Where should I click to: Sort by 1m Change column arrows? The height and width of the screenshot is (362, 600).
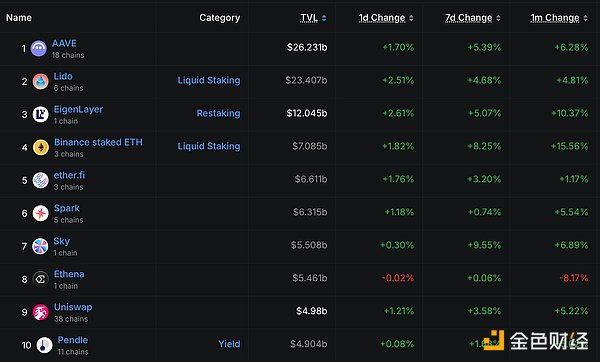[585, 18]
